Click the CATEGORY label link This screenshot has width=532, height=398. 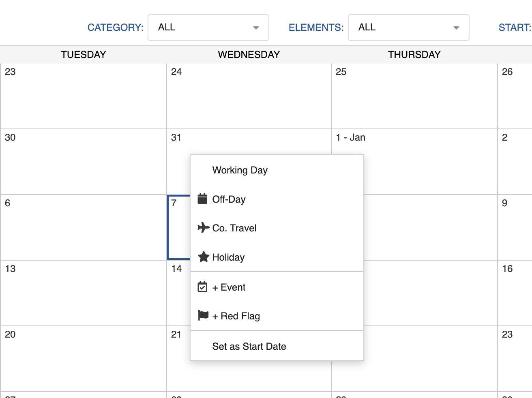pyautogui.click(x=115, y=28)
